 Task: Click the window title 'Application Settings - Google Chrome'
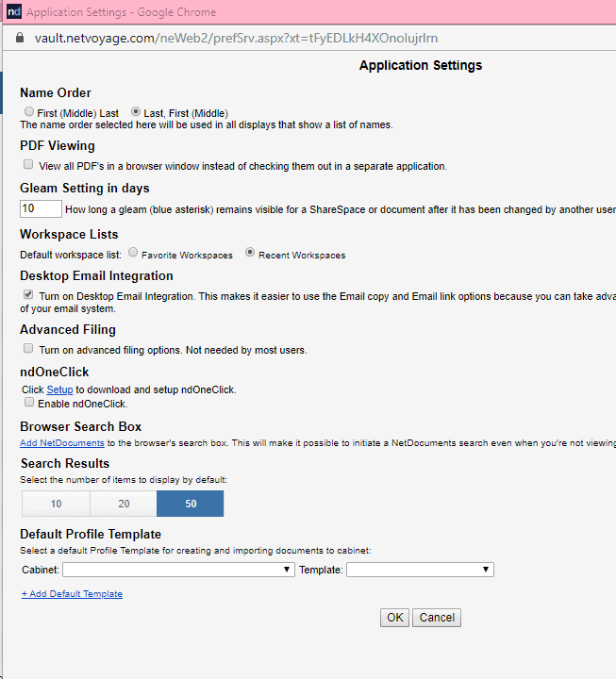[x=121, y=12]
